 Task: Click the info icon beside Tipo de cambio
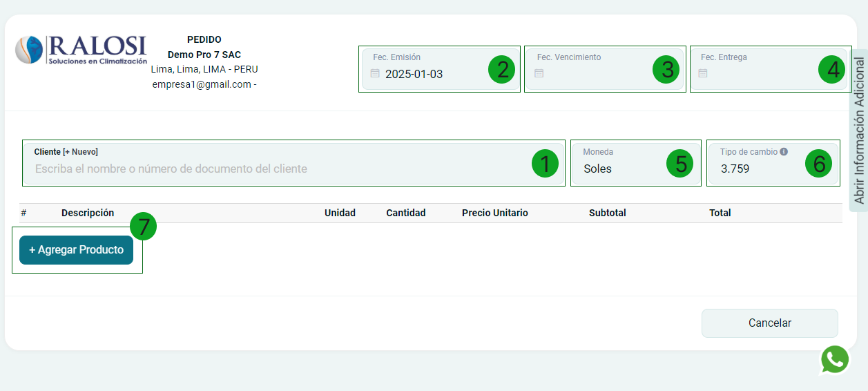pyautogui.click(x=784, y=152)
